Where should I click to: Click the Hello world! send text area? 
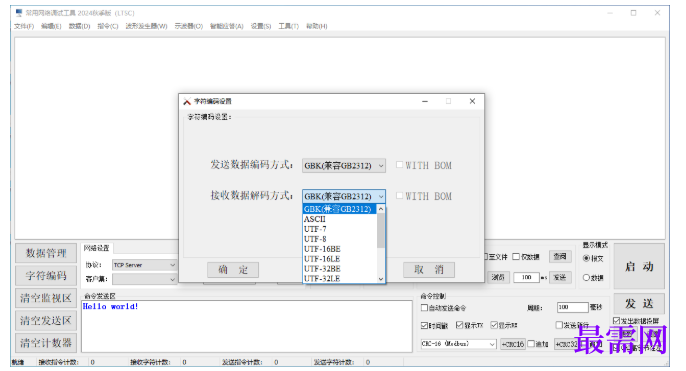click(247, 326)
